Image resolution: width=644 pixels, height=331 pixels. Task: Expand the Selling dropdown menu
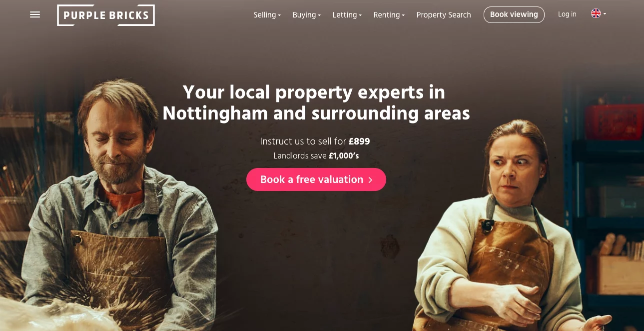pyautogui.click(x=267, y=15)
